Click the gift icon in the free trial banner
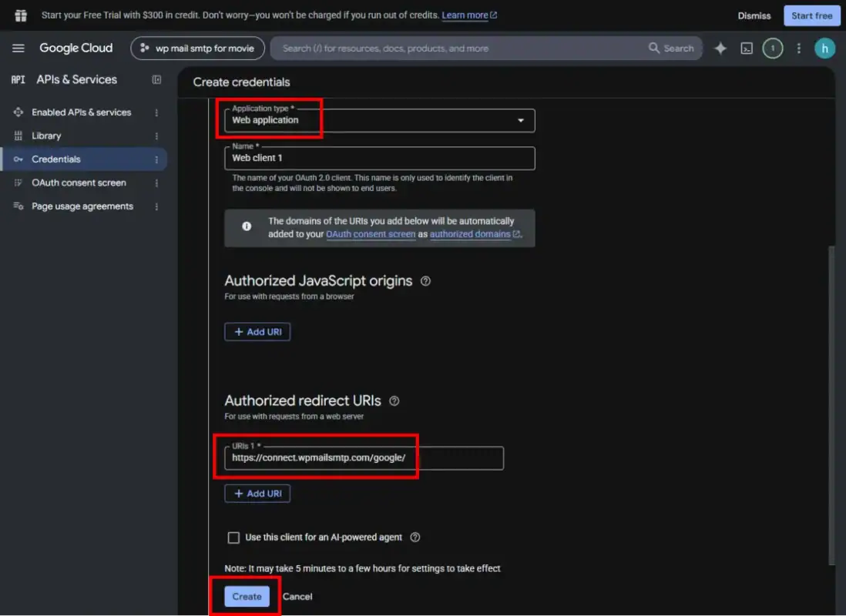Screen dimensions: 846x616 pyautogui.click(x=21, y=15)
